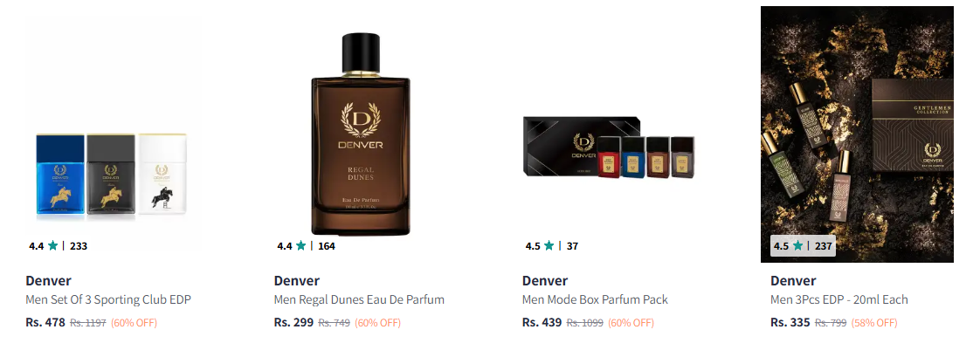Click the star icon beside the 4.5 rating with 37 reviews
The height and width of the screenshot is (357, 980).
[549, 246]
